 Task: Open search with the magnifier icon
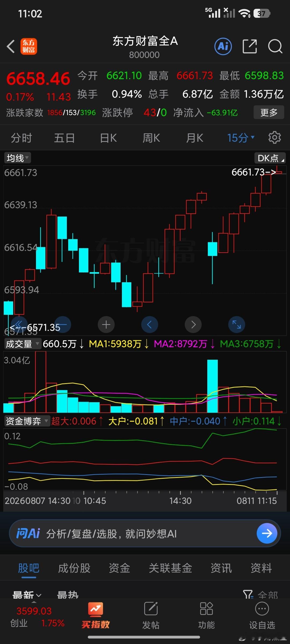[x=275, y=46]
